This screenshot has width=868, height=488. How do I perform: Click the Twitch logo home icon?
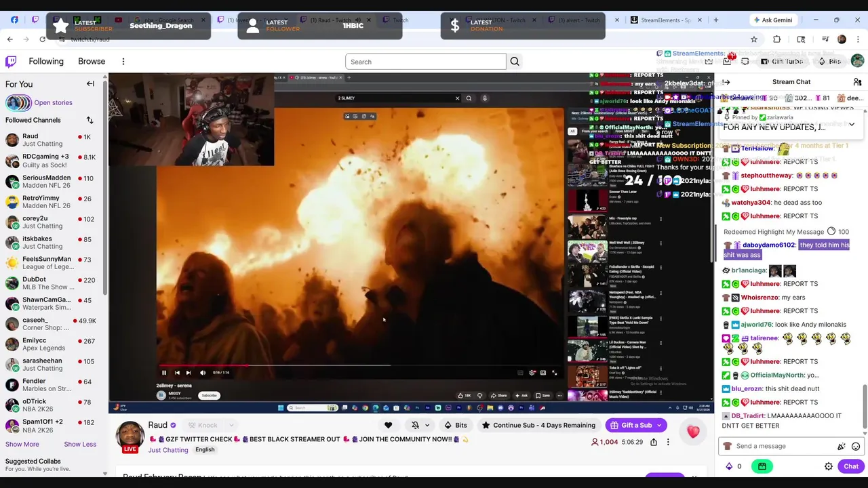tap(11, 62)
